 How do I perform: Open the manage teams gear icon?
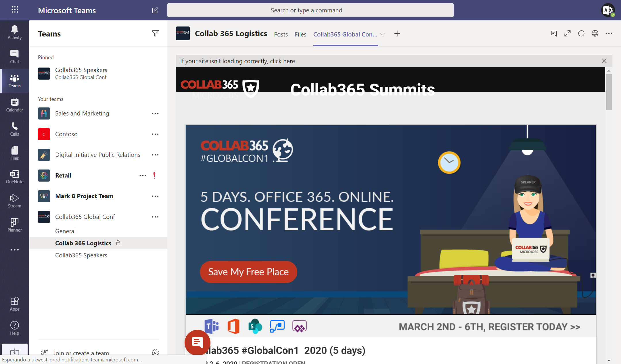click(x=155, y=352)
